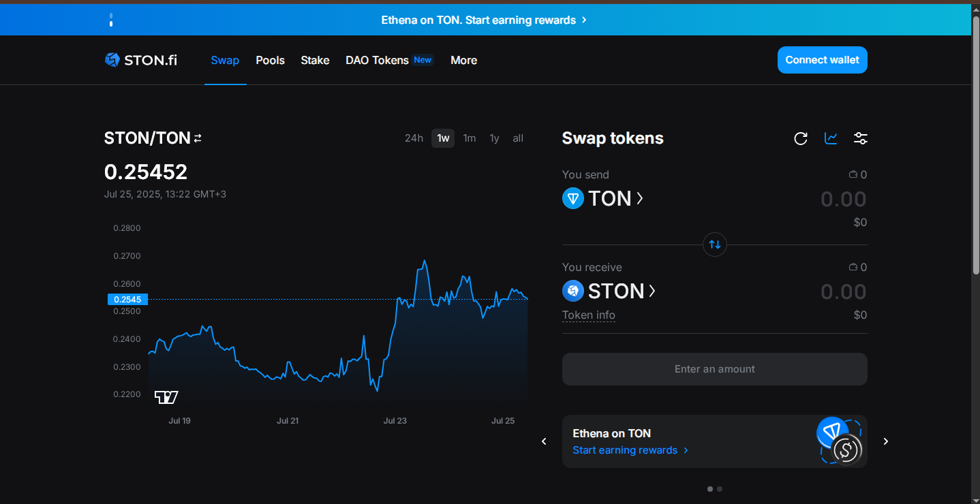Click the Connect wallet button

[823, 60]
